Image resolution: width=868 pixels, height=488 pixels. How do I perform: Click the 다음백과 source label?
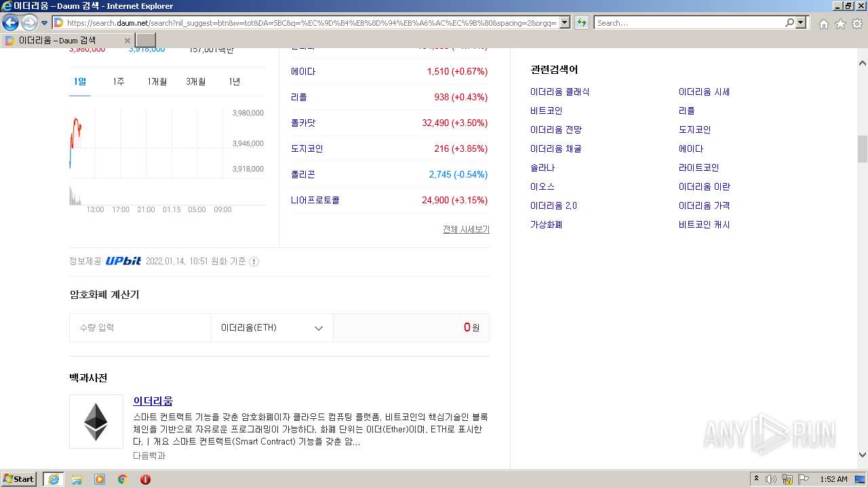click(149, 455)
